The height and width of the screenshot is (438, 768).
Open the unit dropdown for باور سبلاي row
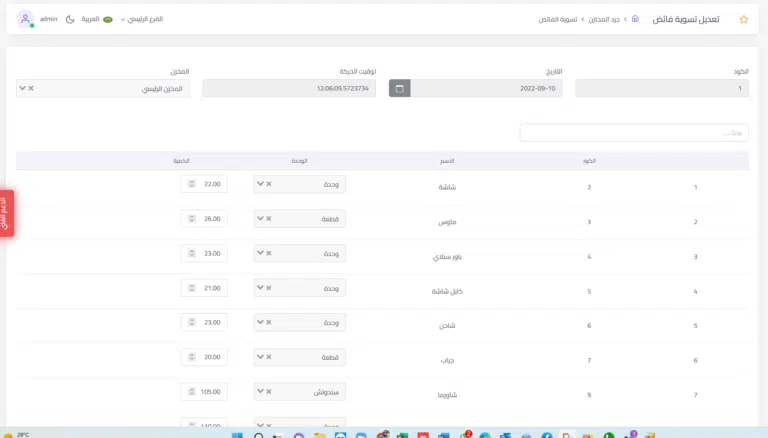coord(260,253)
